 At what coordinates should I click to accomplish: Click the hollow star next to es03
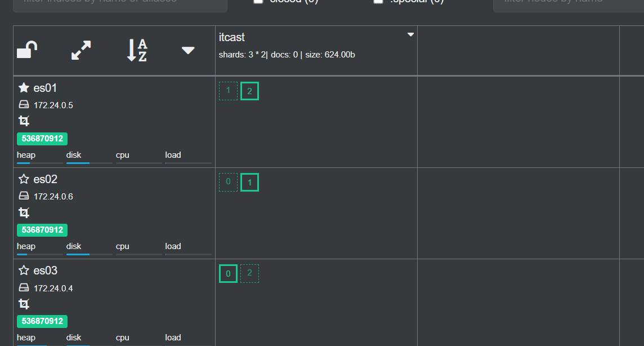point(24,270)
